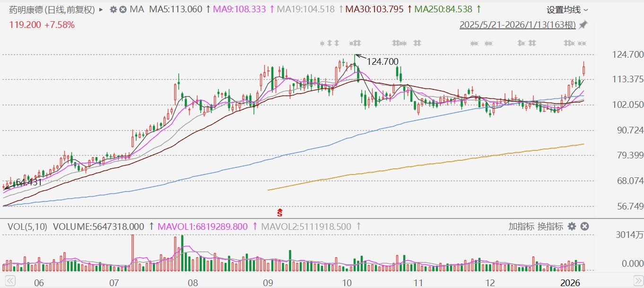Remove the MA indicator with X icon
Screen dimensions: 644x288
click(122, 9)
